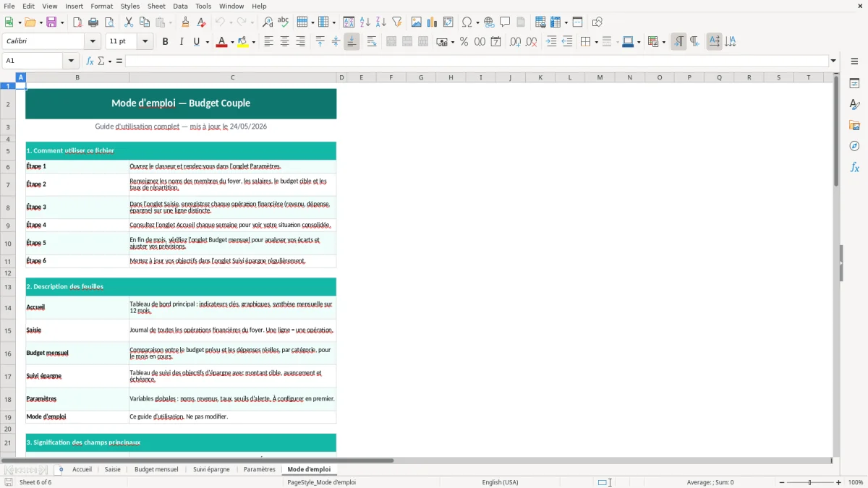Viewport: 868px width, 488px height.
Task: Open the Conditional Formatting dropdown arrow
Action: coord(663,42)
